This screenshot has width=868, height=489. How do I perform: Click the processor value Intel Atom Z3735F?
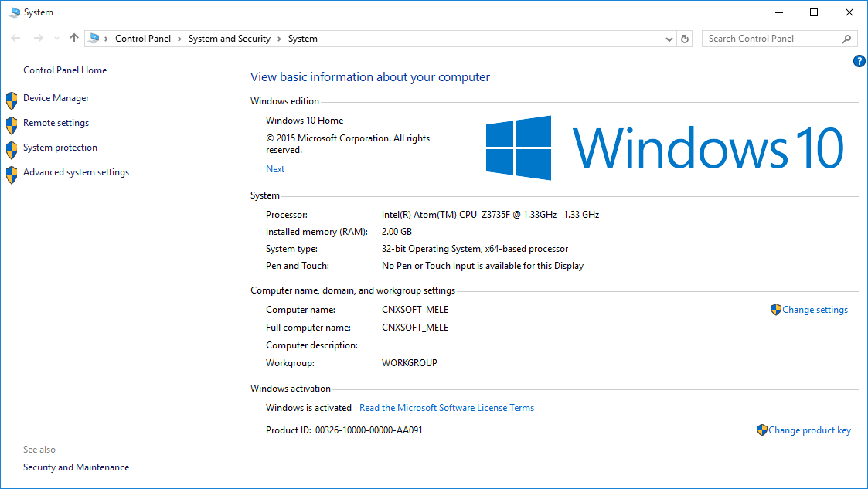point(490,215)
